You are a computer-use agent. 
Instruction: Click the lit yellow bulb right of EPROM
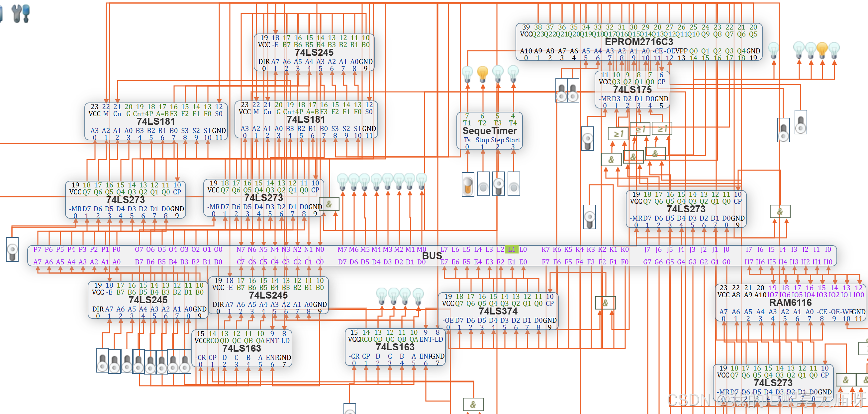pyautogui.click(x=822, y=50)
